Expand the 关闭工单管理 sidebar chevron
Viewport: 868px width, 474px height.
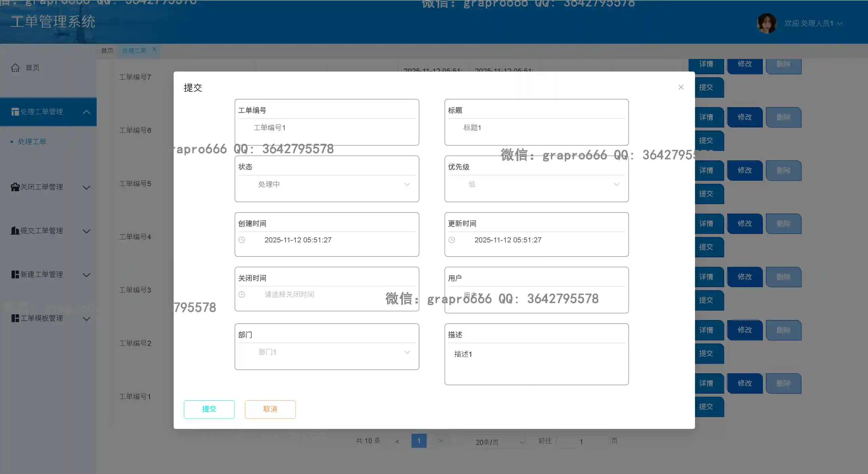86,187
